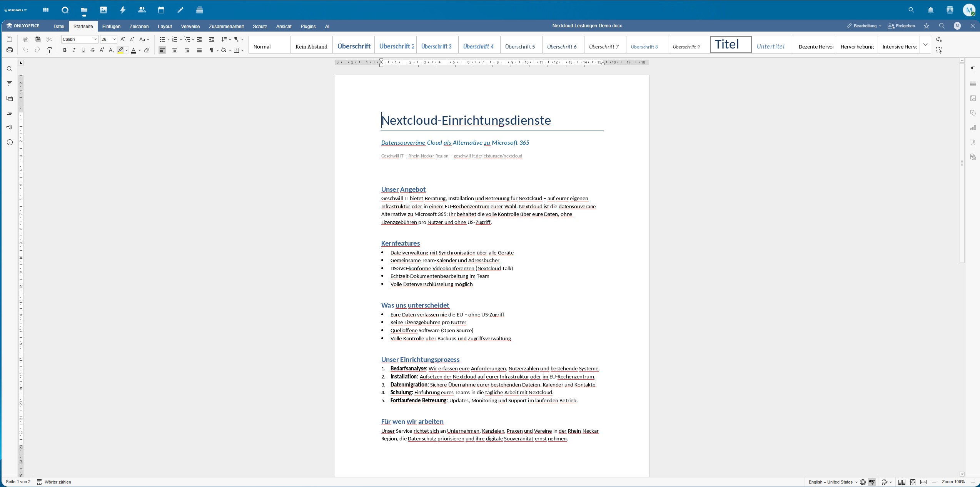
Task: Click the Clear style eraser icon
Action: point(147,50)
